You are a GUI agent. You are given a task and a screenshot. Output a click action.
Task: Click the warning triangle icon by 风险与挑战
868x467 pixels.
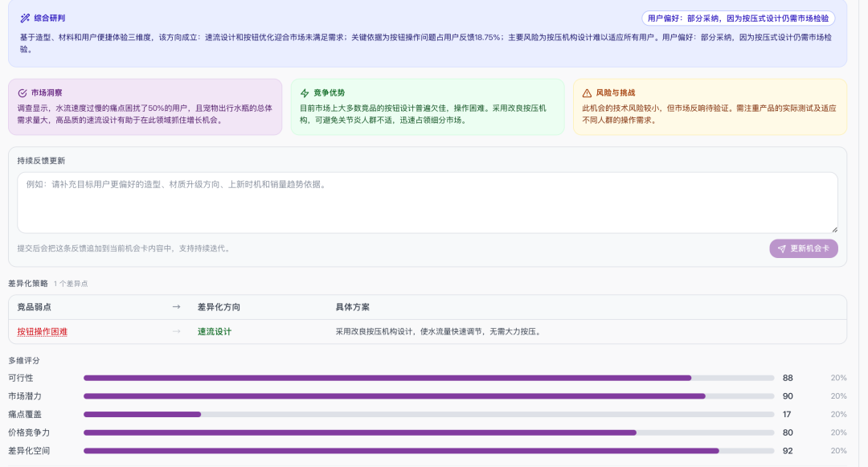click(x=587, y=93)
